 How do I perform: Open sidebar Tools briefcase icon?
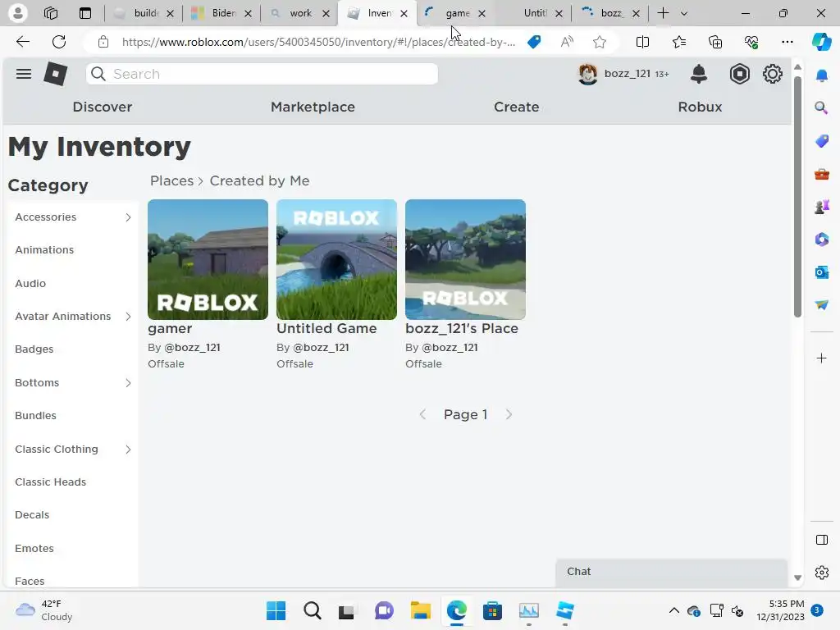pos(821,174)
